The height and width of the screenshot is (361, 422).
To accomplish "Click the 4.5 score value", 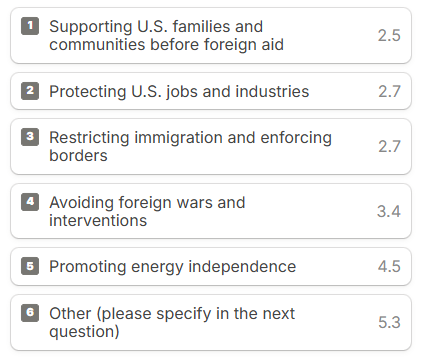I will [x=389, y=267].
